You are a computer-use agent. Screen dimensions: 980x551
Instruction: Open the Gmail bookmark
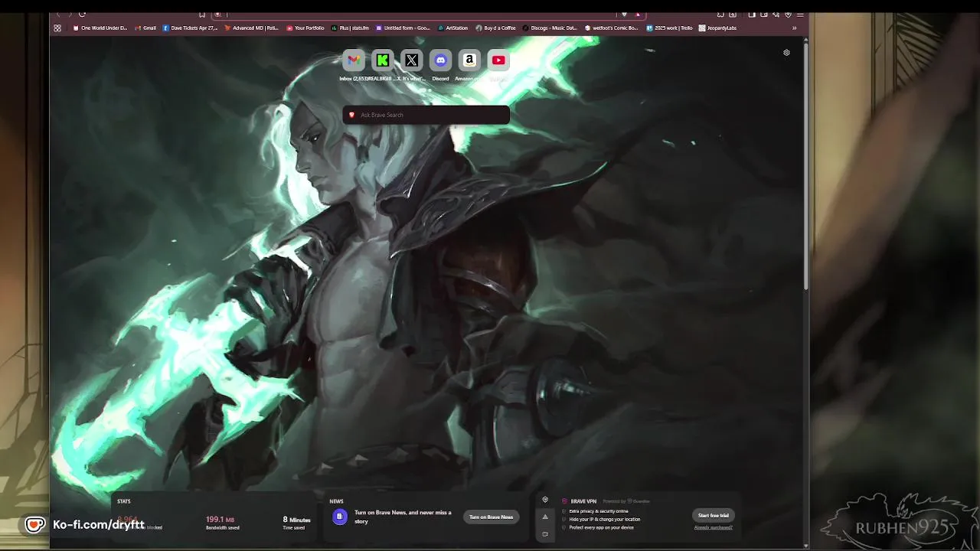[145, 28]
